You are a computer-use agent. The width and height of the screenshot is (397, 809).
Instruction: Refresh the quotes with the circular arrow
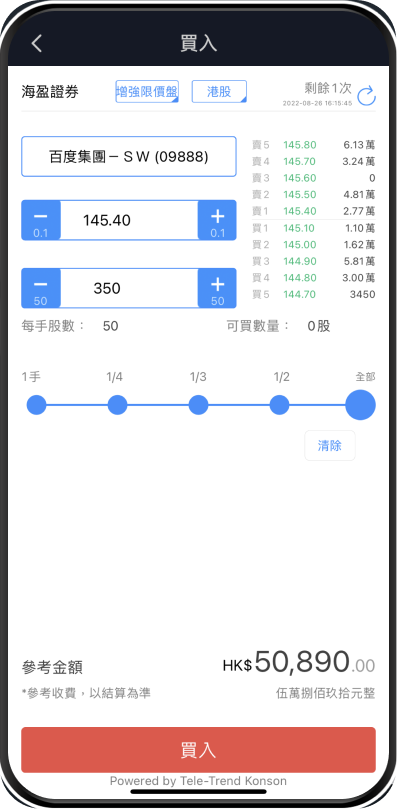[366, 96]
